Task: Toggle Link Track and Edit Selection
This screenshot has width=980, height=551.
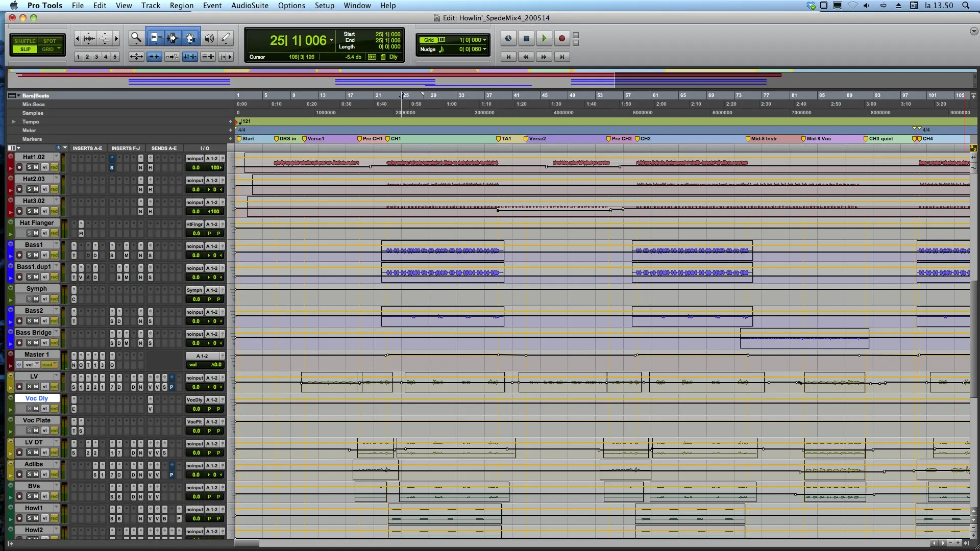Action: coord(208,57)
